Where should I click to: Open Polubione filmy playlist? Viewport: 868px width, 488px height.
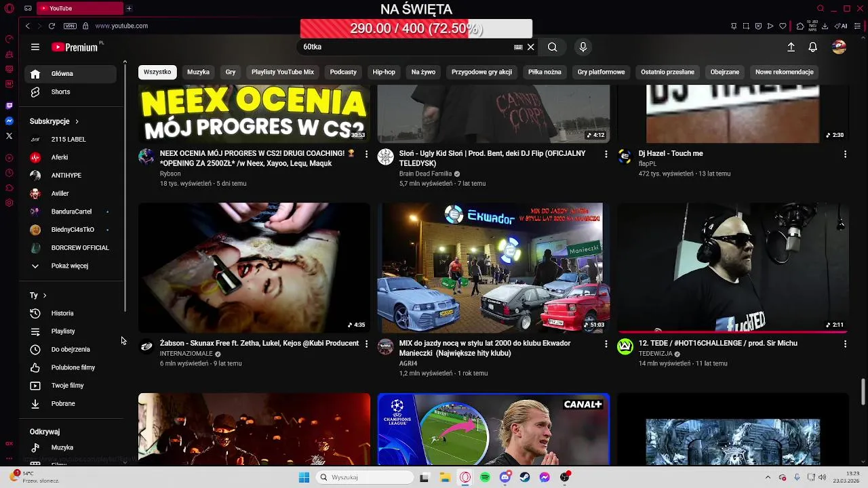pos(70,367)
